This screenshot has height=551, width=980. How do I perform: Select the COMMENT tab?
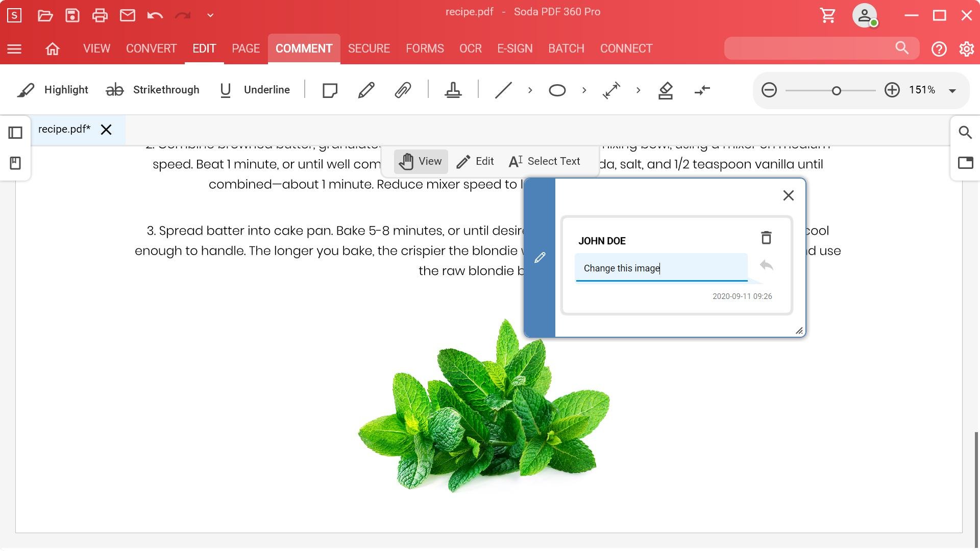coord(304,48)
